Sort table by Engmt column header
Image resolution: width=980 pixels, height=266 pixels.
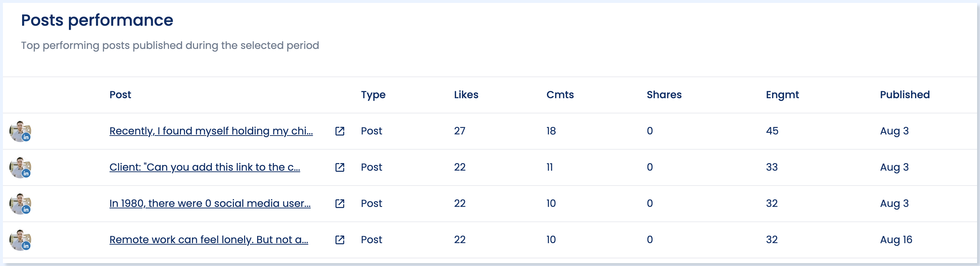click(x=782, y=95)
